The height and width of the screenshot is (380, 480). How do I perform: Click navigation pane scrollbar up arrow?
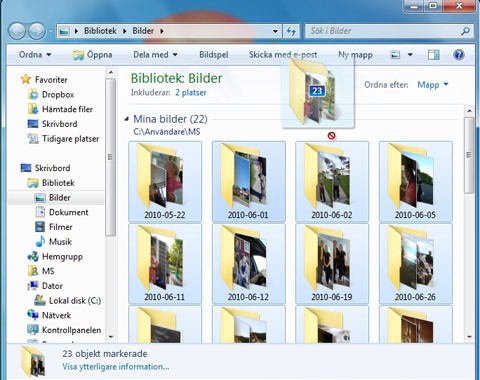[x=111, y=72]
